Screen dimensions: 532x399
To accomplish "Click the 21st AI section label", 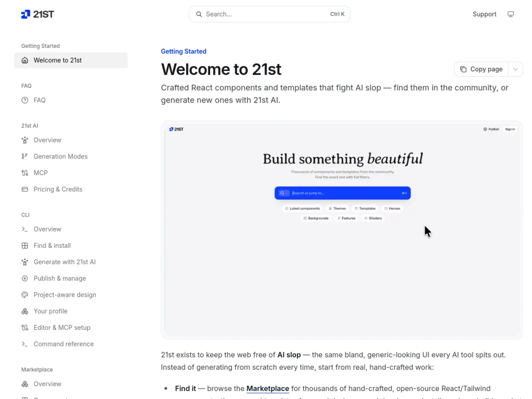I will click(30, 126).
